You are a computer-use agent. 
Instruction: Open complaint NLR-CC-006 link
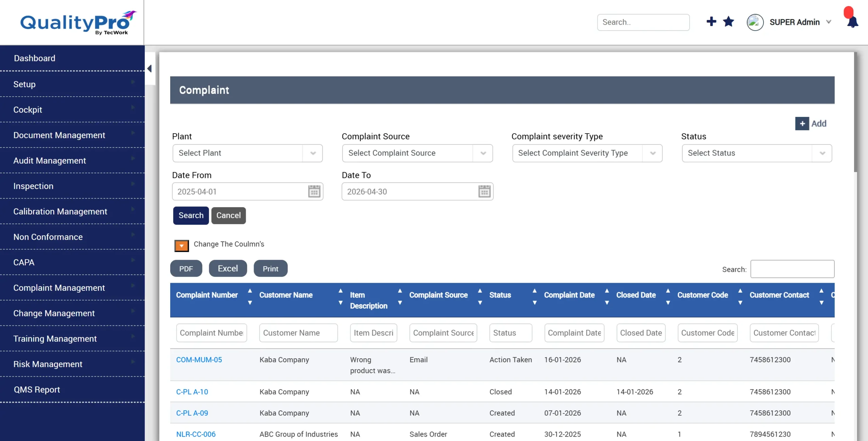click(196, 434)
